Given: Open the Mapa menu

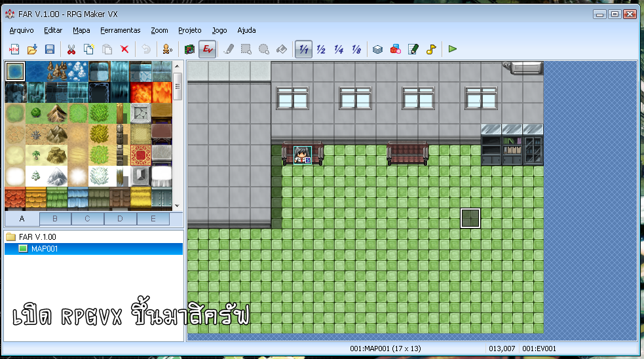Looking at the screenshot, I should point(81,30).
